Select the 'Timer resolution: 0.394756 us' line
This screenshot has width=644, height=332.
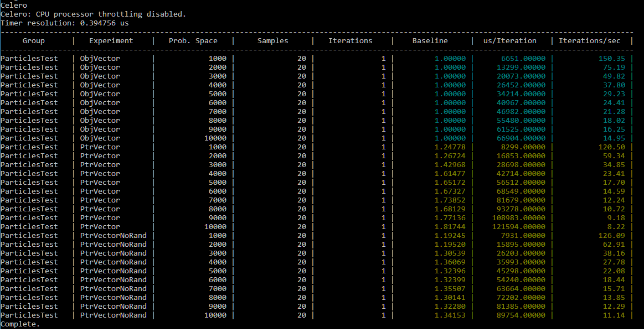click(64, 23)
